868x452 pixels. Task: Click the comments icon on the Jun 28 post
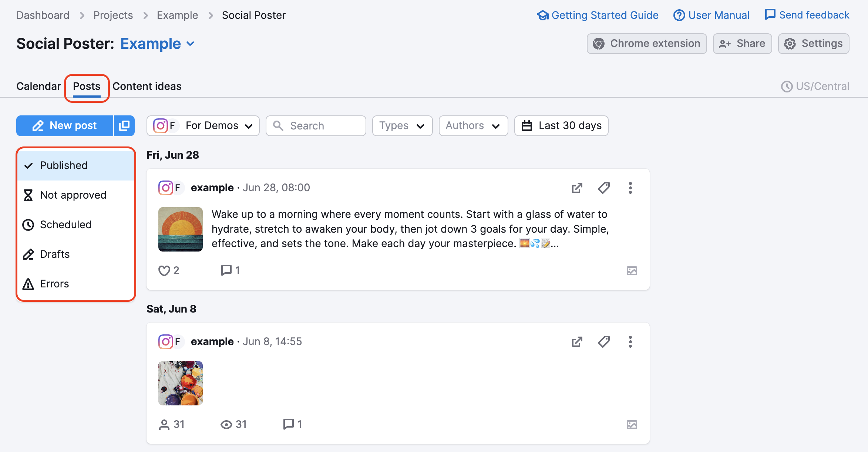pos(226,270)
